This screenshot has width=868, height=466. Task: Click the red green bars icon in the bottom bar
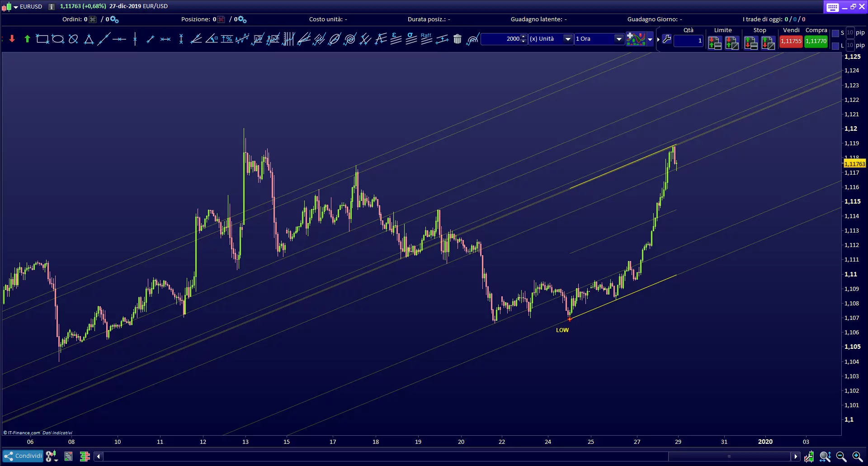pyautogui.click(x=85, y=456)
